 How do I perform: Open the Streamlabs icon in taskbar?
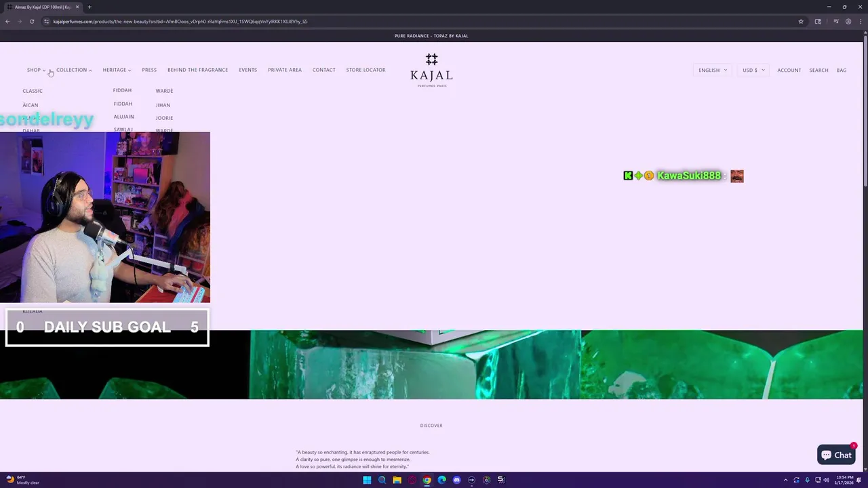click(x=501, y=480)
